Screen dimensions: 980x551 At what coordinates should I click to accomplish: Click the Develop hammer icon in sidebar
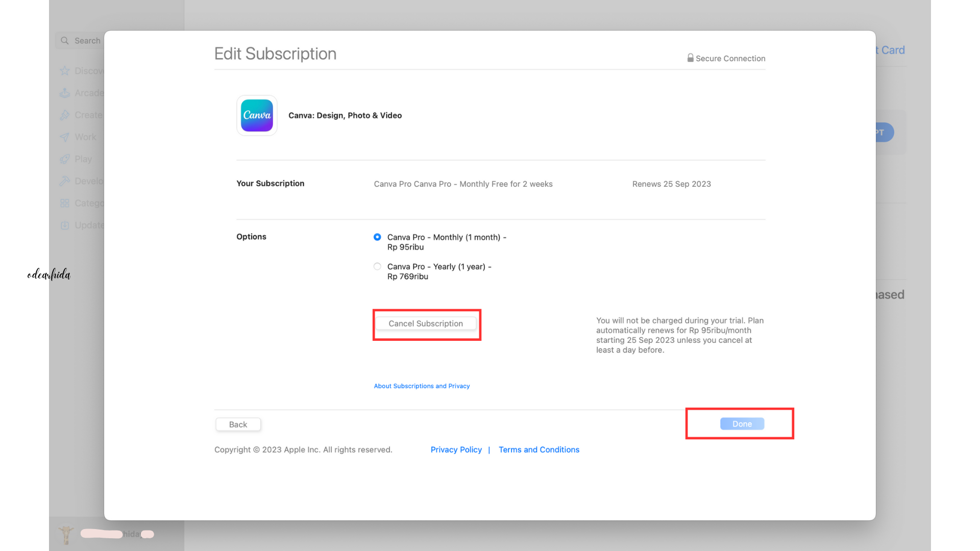65,181
